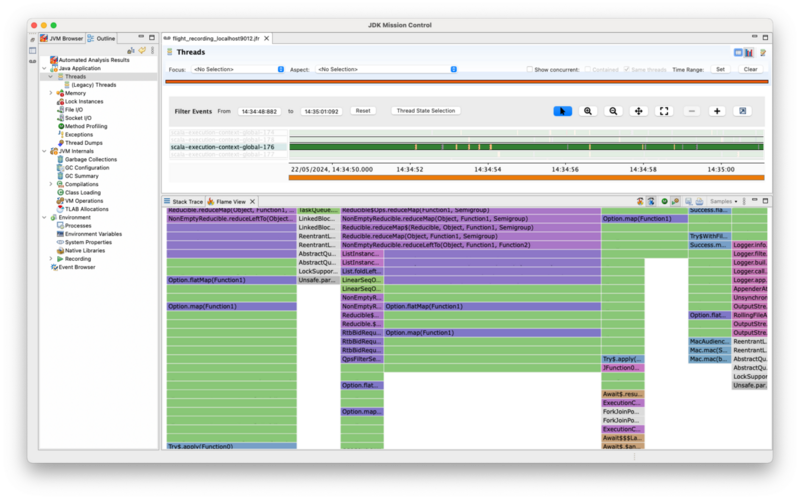800x499 pixels.
Task: Click the From time input field
Action: [259, 111]
